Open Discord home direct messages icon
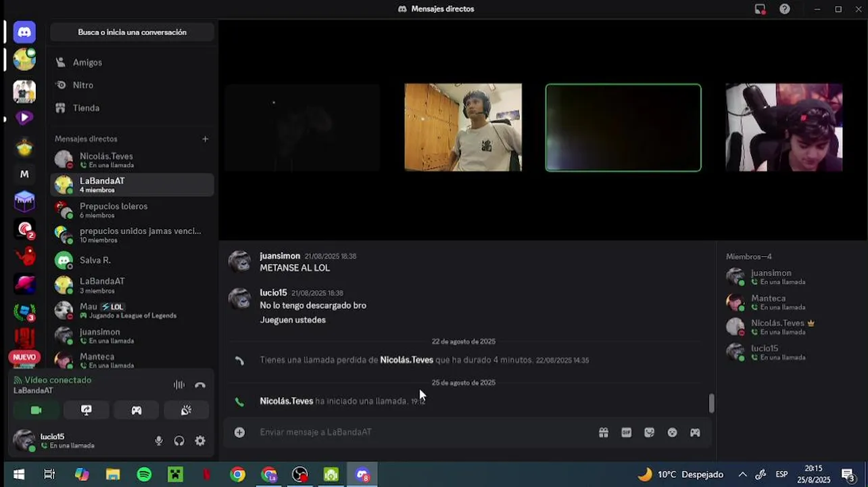The image size is (868, 487). click(x=24, y=32)
